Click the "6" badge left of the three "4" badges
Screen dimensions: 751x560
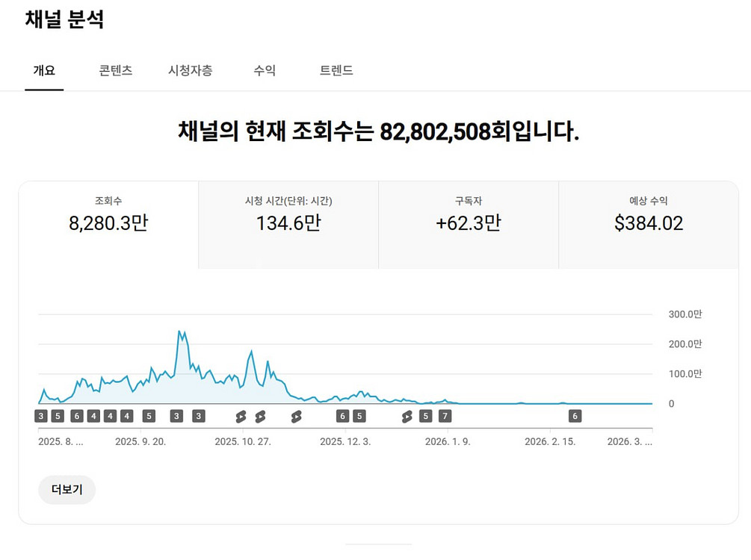tap(75, 416)
